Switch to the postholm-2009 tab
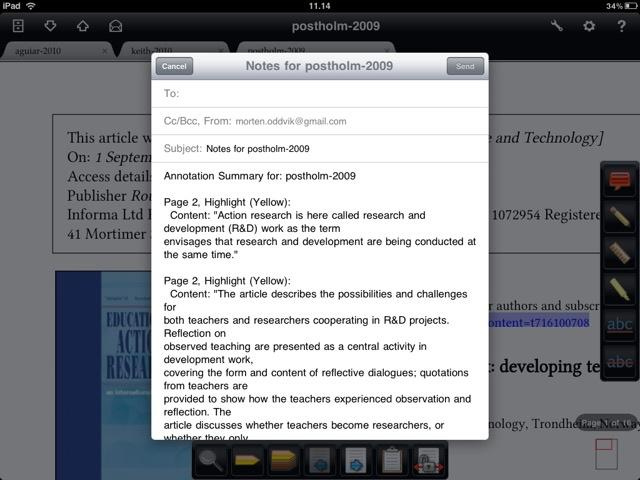 tap(277, 49)
